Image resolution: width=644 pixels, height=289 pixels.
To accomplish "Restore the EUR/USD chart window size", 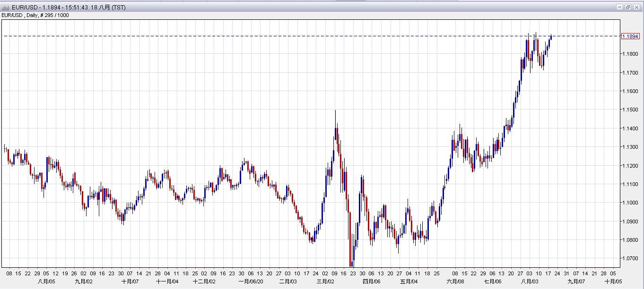I will [628, 7].
